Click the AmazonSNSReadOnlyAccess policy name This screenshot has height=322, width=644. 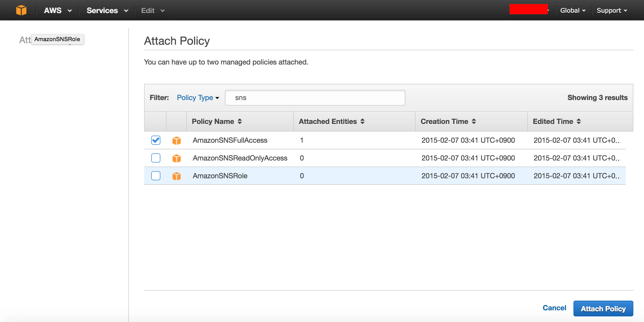point(240,158)
